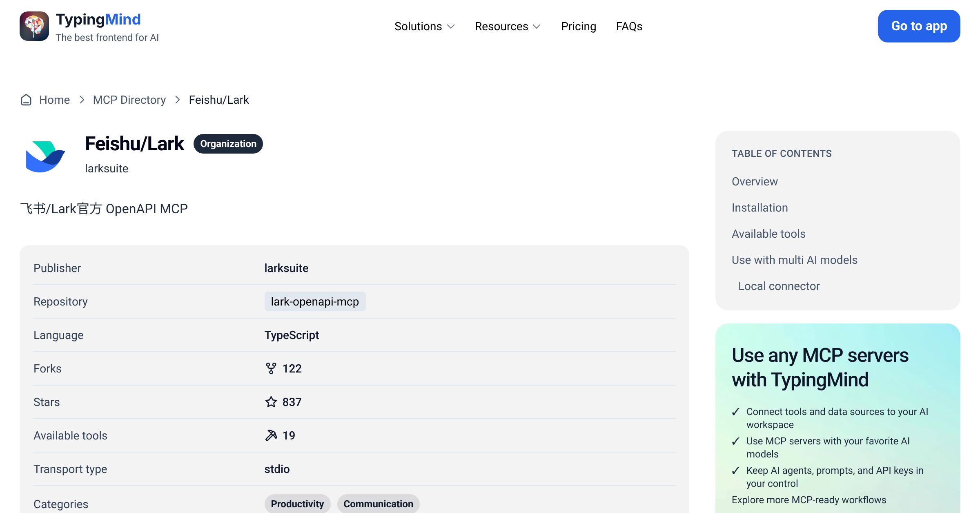Expand the Solutions dropdown menu
Viewport: 980px width, 513px height.
(425, 26)
